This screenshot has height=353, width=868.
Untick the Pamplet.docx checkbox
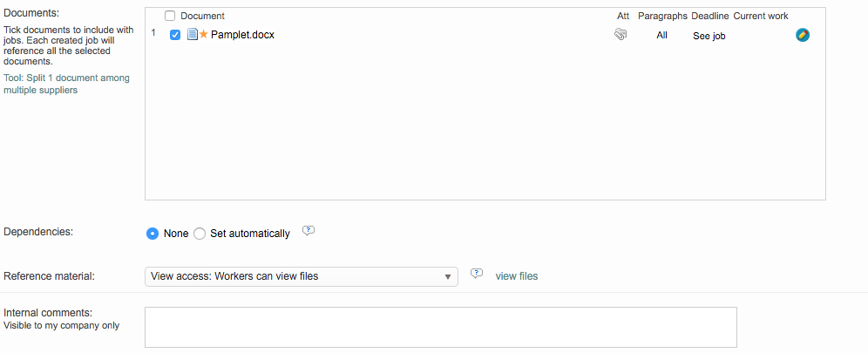click(x=175, y=35)
